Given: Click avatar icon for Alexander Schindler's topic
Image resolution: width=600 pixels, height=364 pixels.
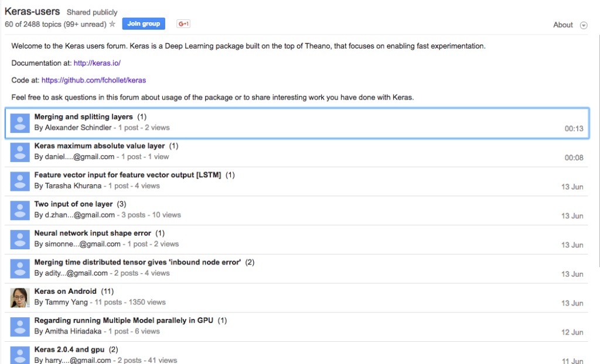Looking at the screenshot, I should (20, 123).
